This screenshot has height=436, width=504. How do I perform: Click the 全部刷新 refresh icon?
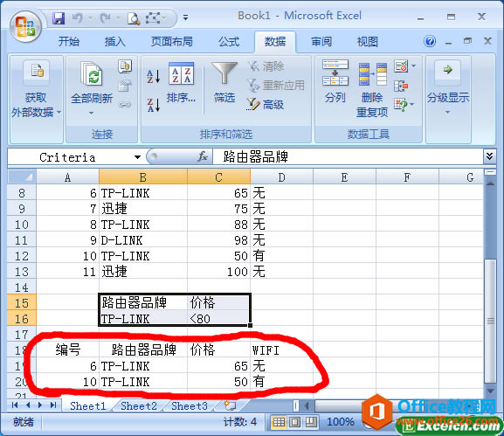[92, 74]
